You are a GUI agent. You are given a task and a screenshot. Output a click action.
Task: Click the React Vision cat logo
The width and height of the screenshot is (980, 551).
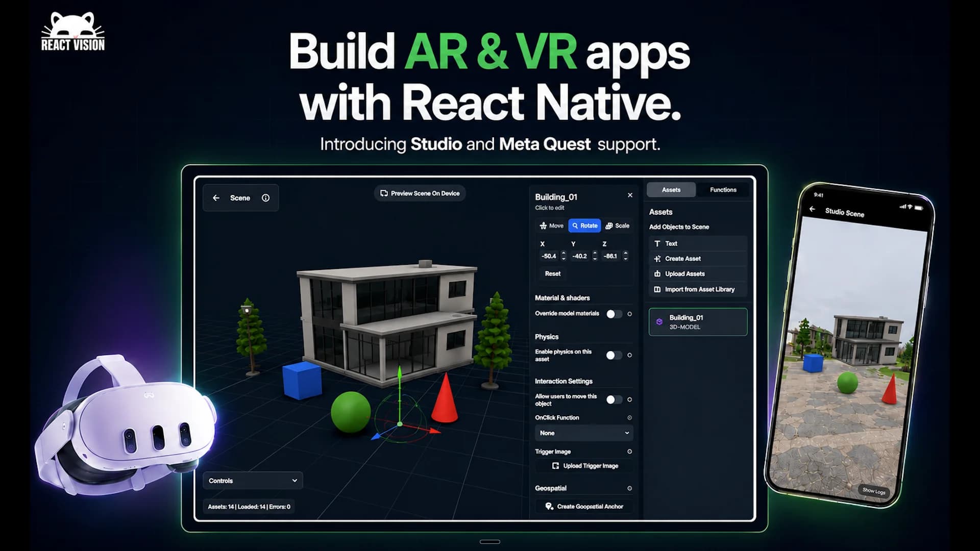(x=73, y=32)
